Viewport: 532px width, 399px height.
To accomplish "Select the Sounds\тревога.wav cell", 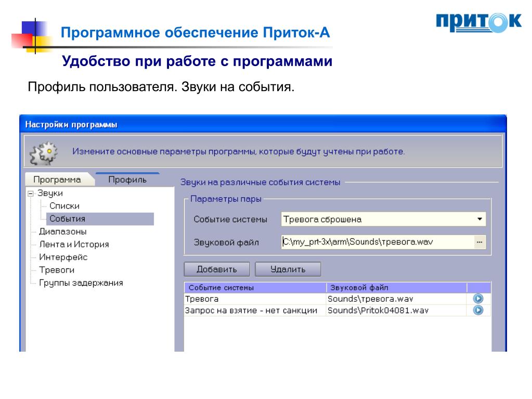I will 396,299.
